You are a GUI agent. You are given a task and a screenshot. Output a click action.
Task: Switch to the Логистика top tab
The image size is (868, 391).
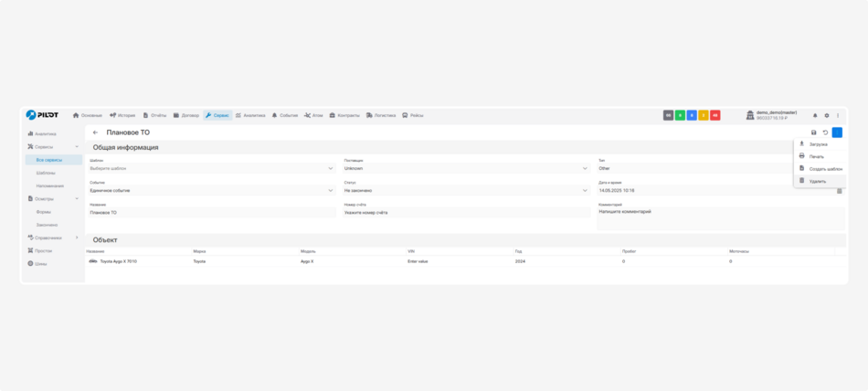point(381,115)
